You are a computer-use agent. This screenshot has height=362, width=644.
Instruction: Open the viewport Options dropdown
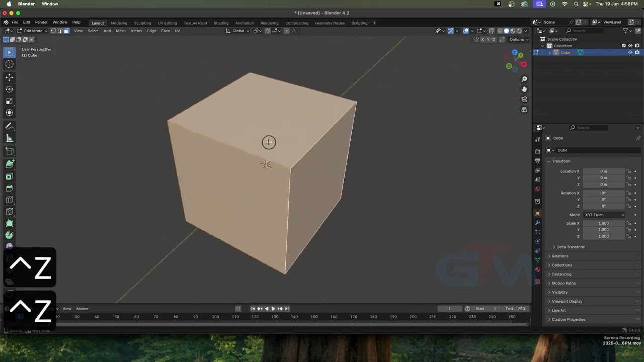(519, 40)
